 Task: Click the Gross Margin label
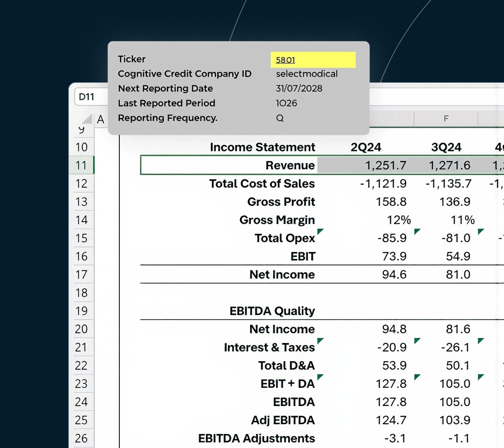(277, 220)
